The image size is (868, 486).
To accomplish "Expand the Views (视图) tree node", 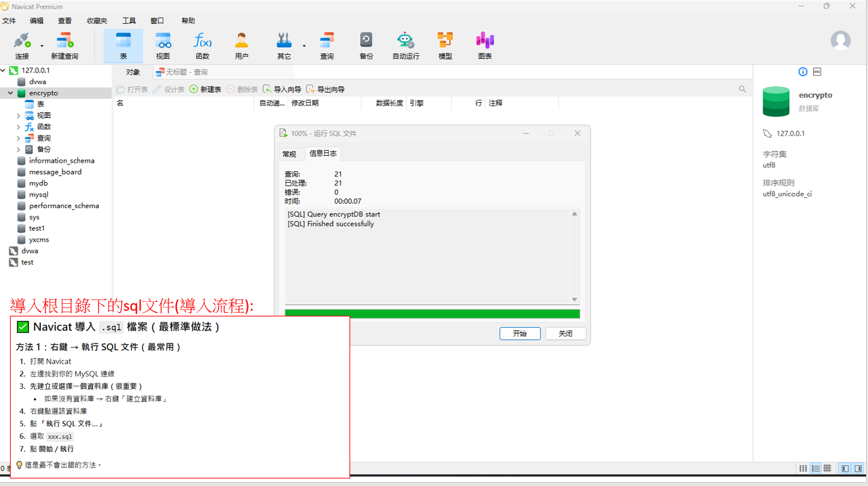I will (x=18, y=116).
